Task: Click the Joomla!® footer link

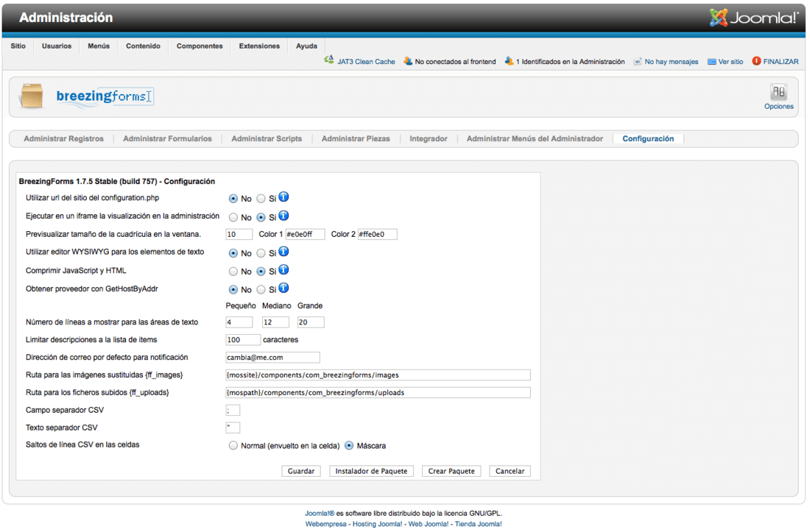Action: (320, 513)
